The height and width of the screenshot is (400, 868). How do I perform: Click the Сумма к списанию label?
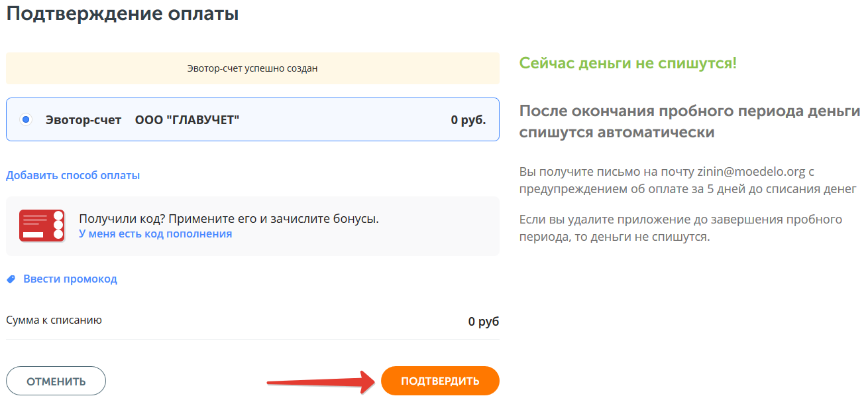[x=54, y=320]
